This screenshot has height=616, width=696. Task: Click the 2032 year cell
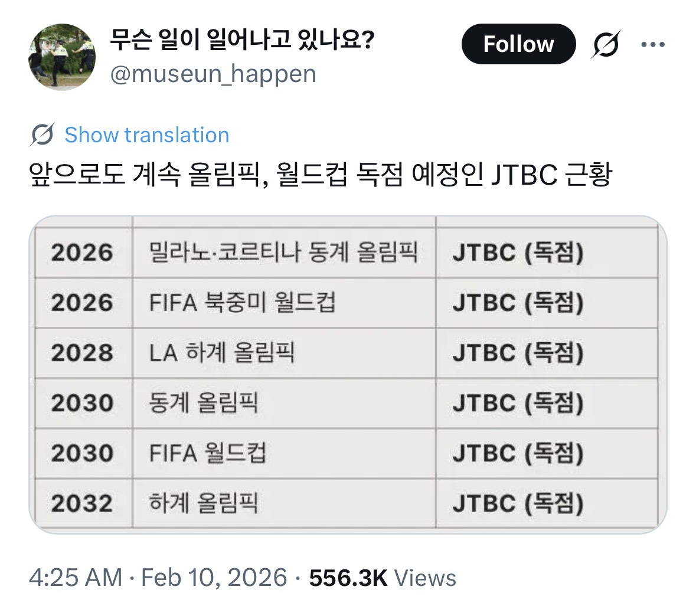pyautogui.click(x=82, y=503)
